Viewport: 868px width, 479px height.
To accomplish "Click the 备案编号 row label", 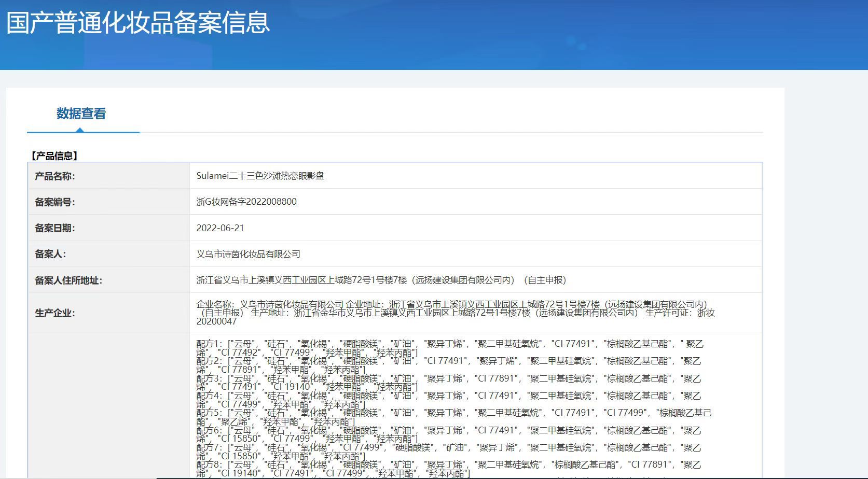I will click(x=55, y=202).
